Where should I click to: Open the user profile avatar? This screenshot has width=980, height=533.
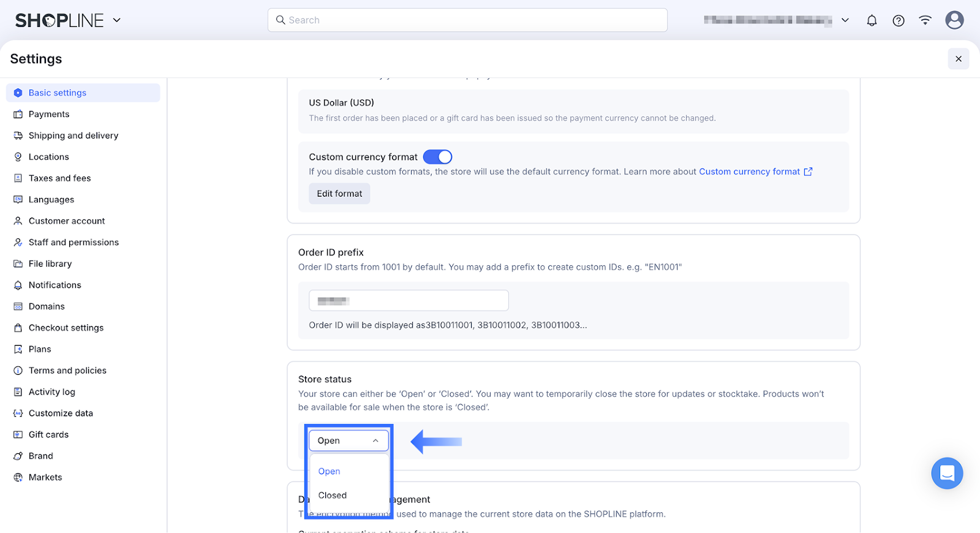954,20
